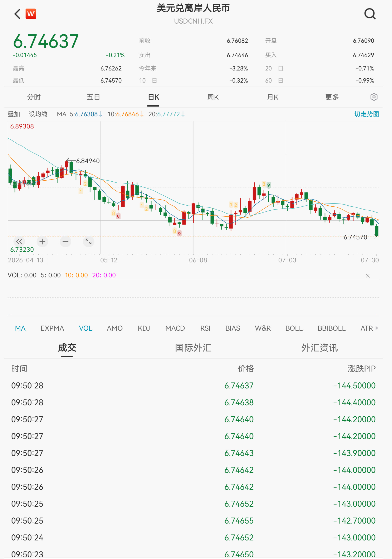Tap trade row price 6.74643
This screenshot has width=392, height=559.
(239, 453)
